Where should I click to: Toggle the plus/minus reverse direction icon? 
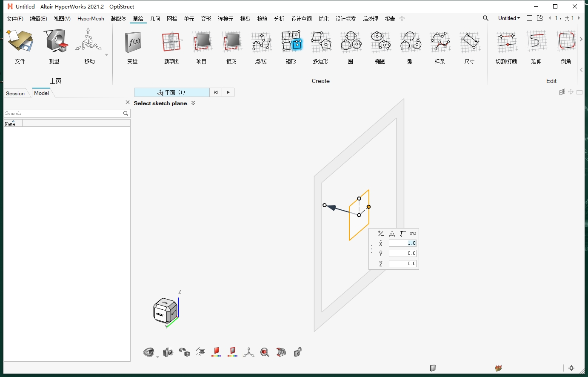tap(381, 234)
